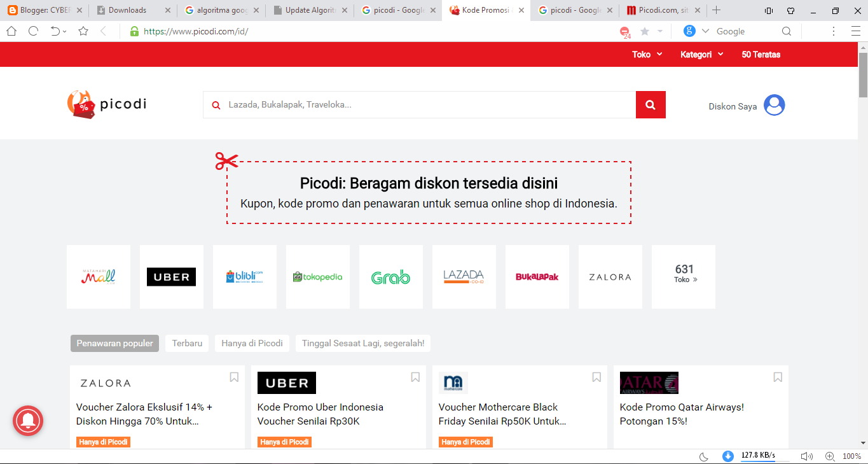Image resolution: width=868 pixels, height=464 pixels.
Task: Open the Blibli store tile
Action: coord(245,277)
